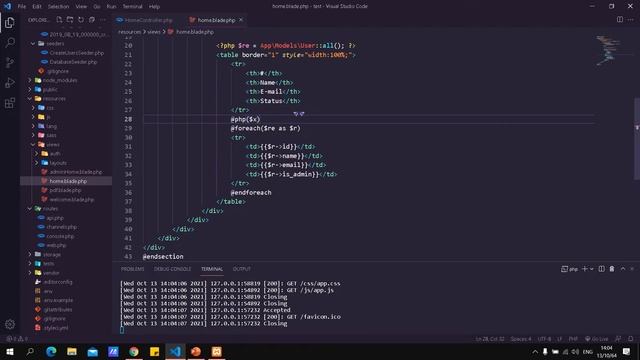Kill the terminal with trash icon
The height and width of the screenshot is (360, 640).
612,269
